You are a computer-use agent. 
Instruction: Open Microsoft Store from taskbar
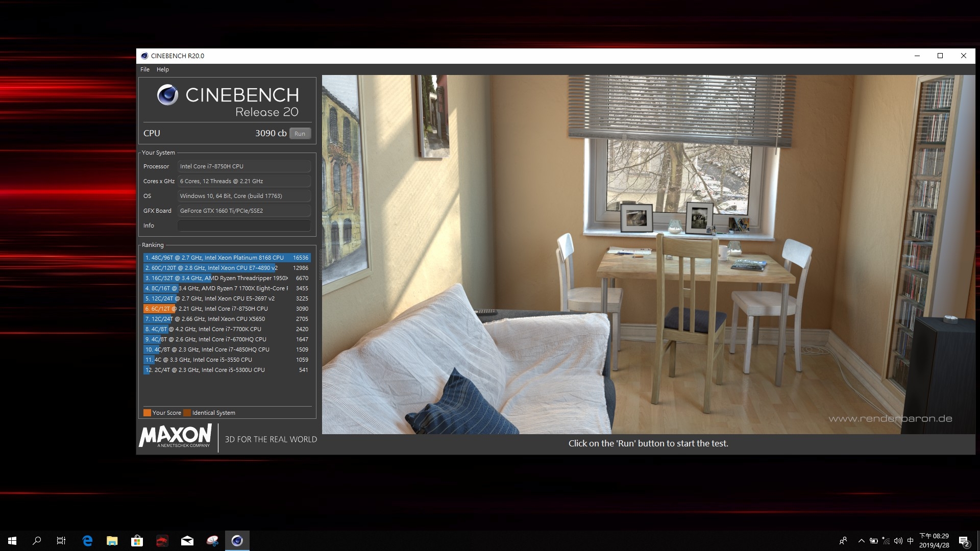click(x=137, y=541)
